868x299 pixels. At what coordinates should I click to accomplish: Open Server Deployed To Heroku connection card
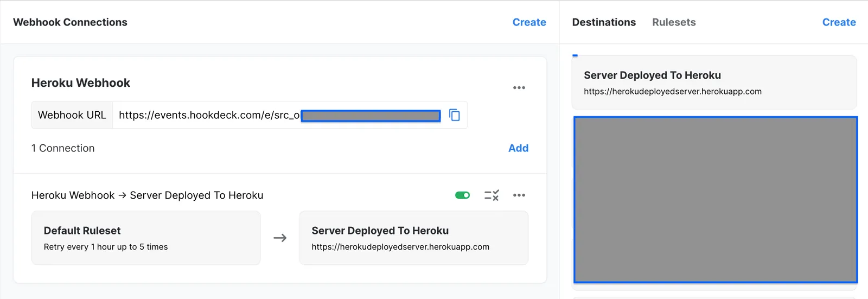coord(414,238)
